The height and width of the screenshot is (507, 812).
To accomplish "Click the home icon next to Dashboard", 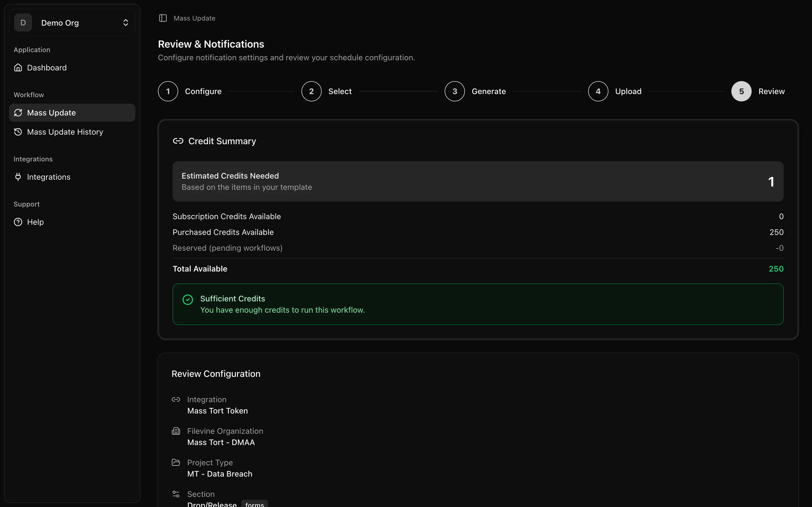I will 18,67.
